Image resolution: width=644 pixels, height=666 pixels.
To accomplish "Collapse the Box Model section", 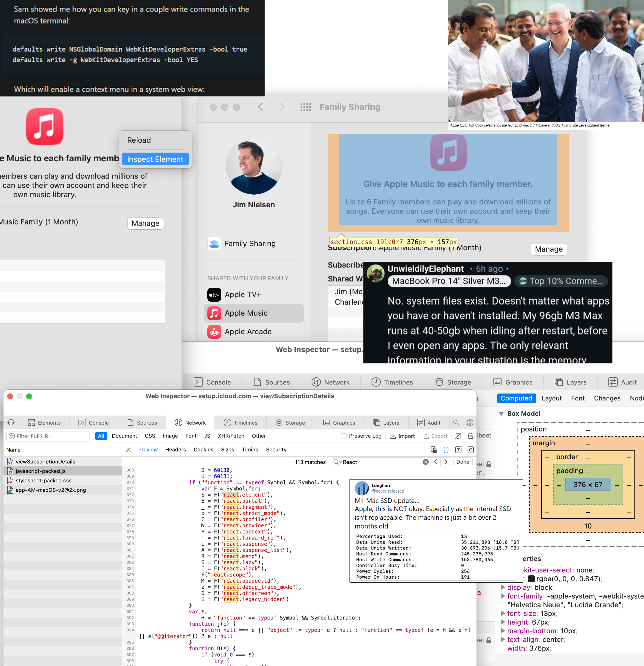I will 501,413.
